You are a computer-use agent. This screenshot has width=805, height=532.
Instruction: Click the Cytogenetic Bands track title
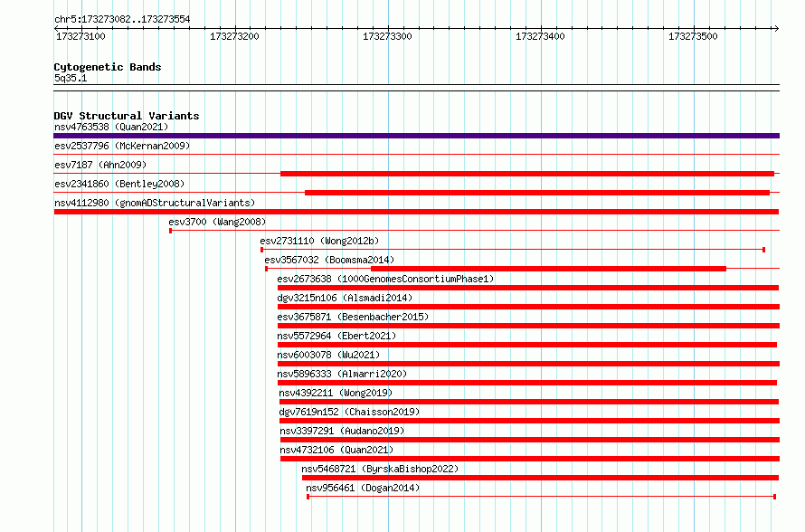[x=108, y=67]
